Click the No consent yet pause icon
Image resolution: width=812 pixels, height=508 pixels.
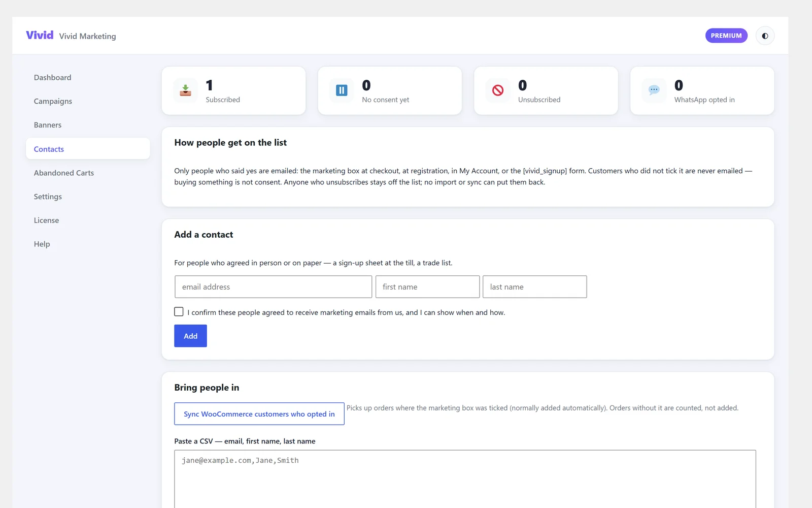(x=342, y=90)
